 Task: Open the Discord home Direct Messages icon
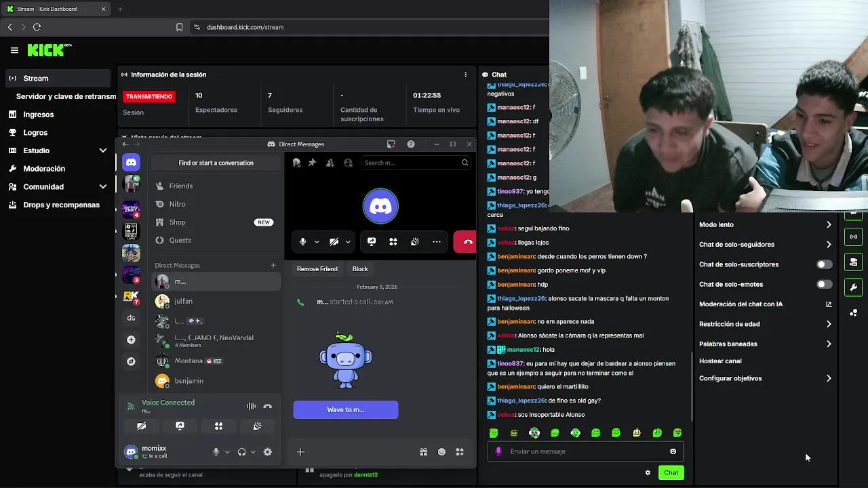click(x=131, y=162)
